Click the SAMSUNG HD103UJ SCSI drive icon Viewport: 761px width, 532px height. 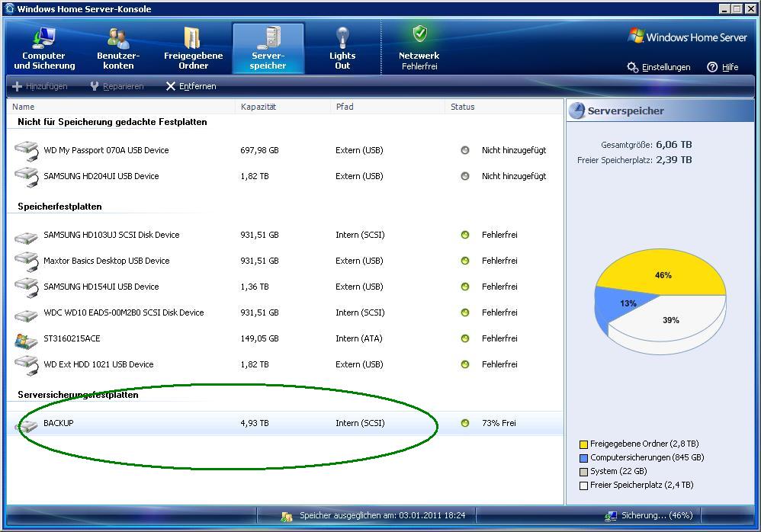(x=26, y=237)
